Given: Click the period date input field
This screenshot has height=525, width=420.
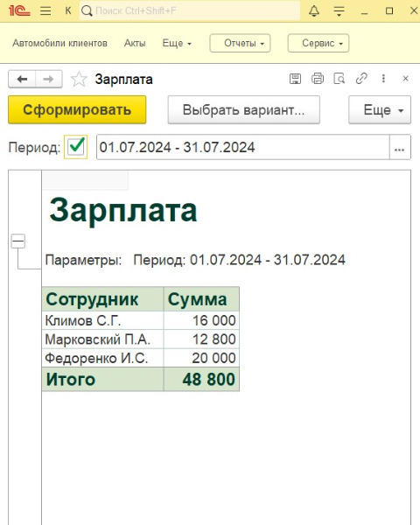Looking at the screenshot, I should pyautogui.click(x=243, y=147).
